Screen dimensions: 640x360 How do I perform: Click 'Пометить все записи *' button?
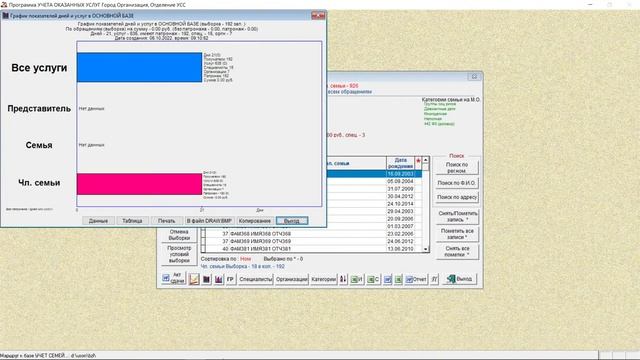click(x=457, y=234)
